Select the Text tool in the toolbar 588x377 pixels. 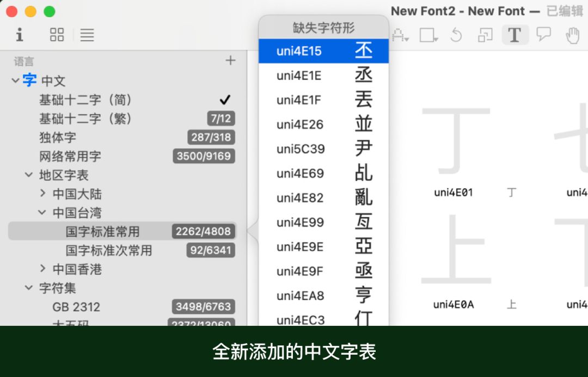(x=514, y=35)
